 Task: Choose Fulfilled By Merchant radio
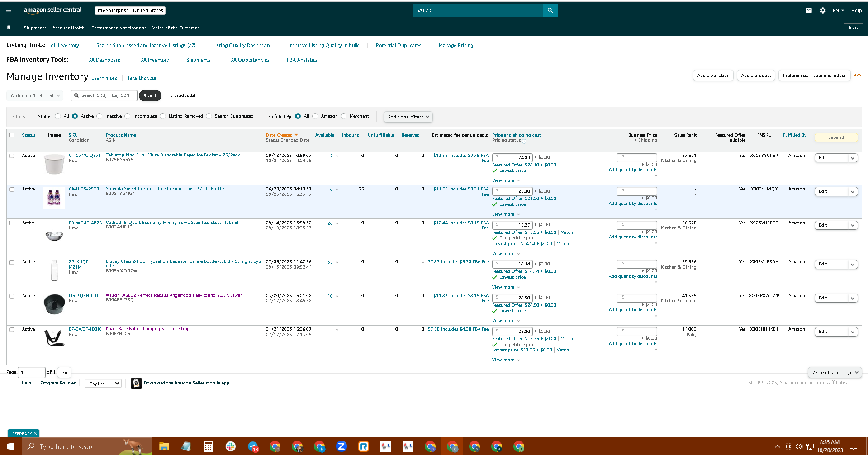point(344,116)
